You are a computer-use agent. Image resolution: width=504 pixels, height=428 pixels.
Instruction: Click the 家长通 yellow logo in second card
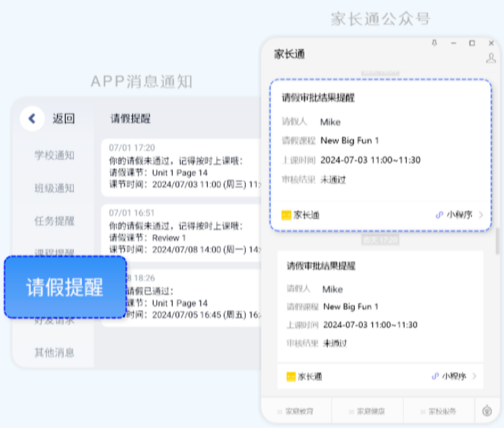(x=291, y=376)
